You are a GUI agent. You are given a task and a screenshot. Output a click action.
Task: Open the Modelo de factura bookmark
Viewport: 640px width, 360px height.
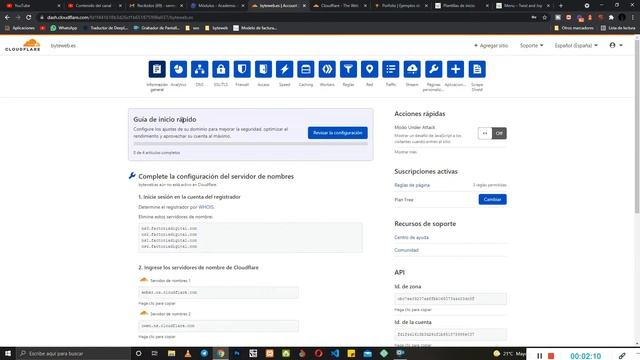pyautogui.click(x=255, y=28)
